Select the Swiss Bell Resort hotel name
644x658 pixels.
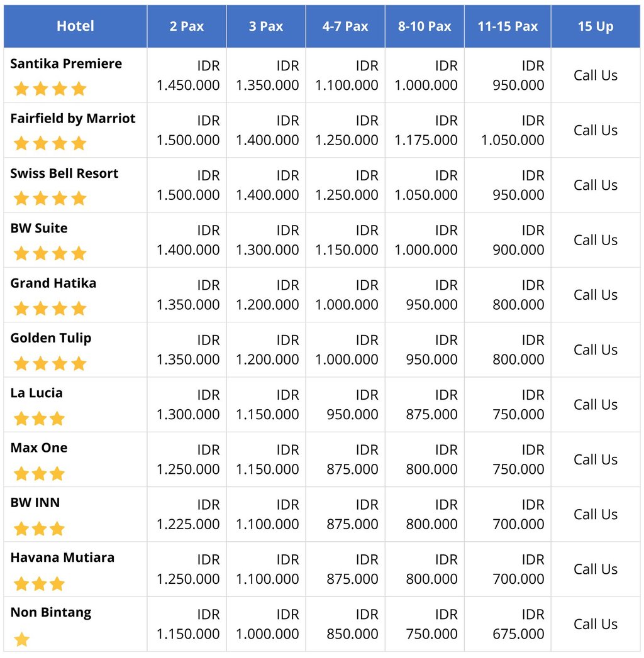pos(64,173)
